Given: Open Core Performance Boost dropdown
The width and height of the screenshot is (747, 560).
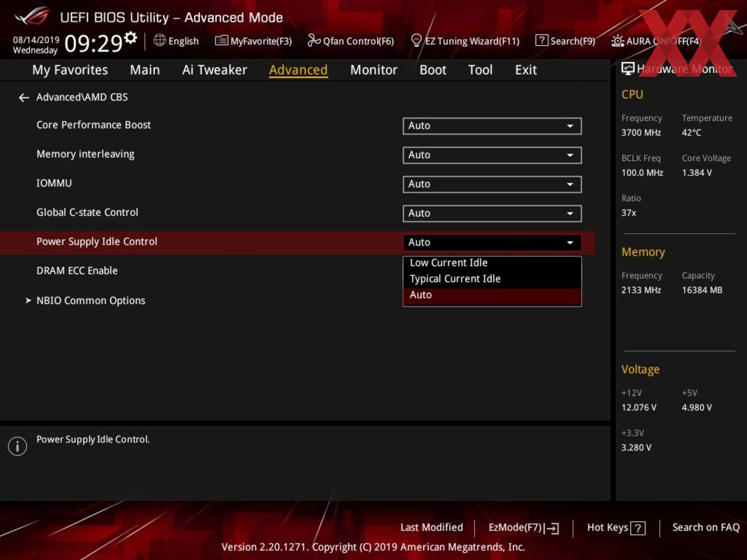Looking at the screenshot, I should point(492,126).
